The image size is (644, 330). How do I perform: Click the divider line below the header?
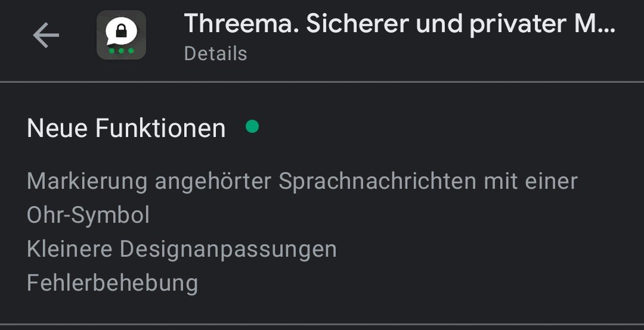pyautogui.click(x=322, y=82)
